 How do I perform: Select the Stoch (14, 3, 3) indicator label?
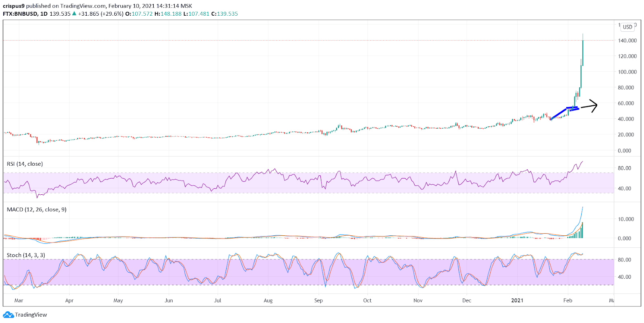26,255
